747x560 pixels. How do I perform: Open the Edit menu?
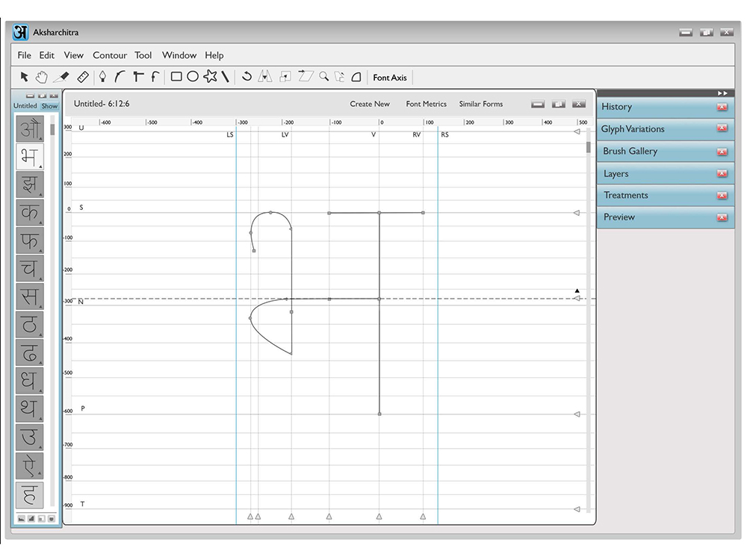tap(46, 55)
